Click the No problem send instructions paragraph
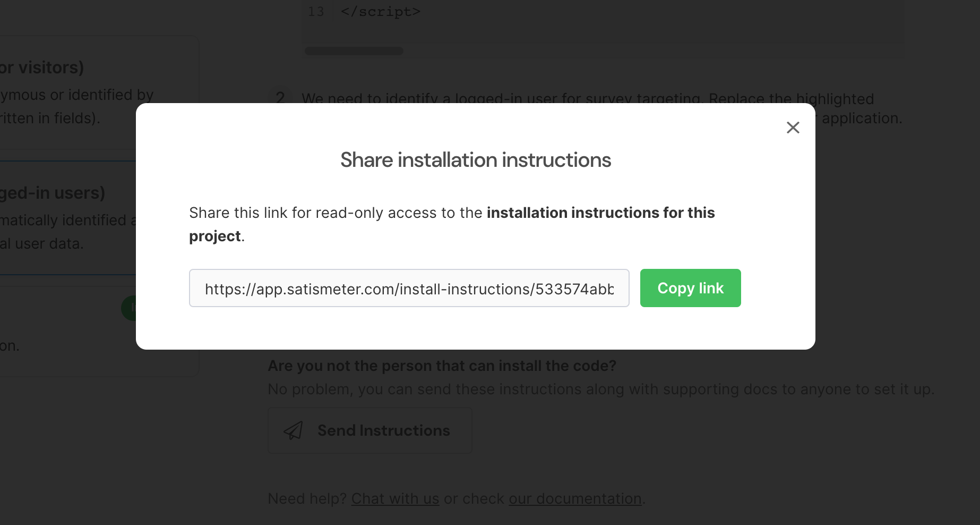980x525 pixels. 601,389
